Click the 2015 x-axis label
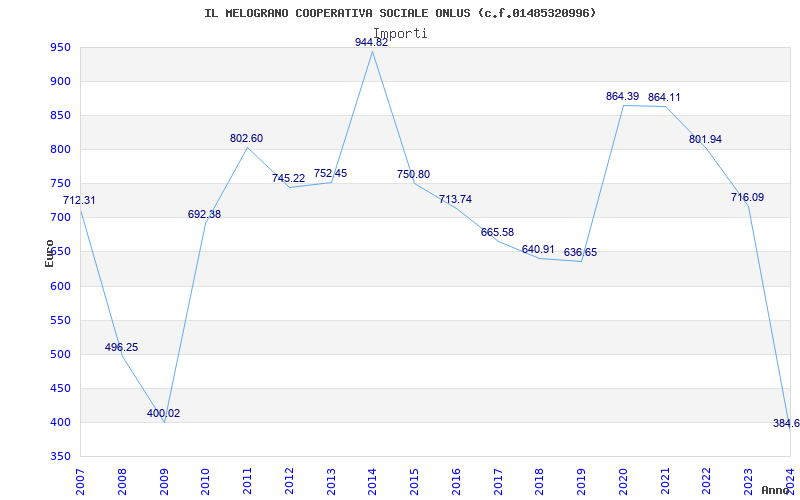 pos(414,482)
